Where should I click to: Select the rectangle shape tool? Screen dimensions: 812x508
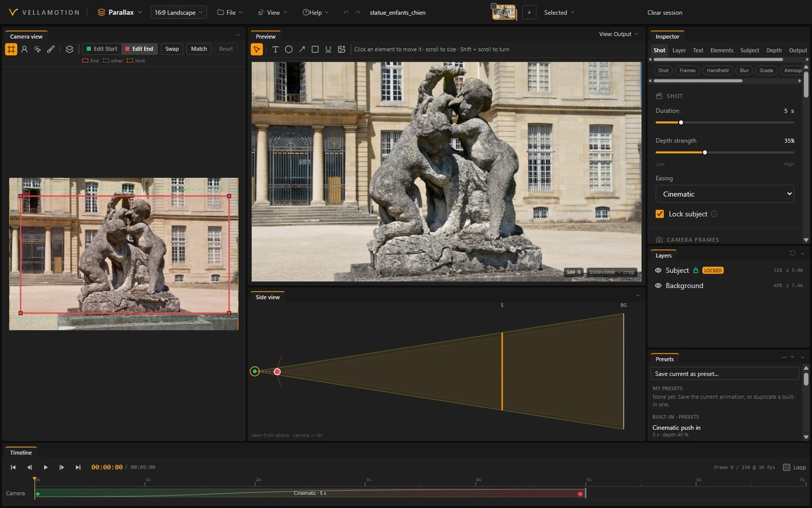pos(315,49)
